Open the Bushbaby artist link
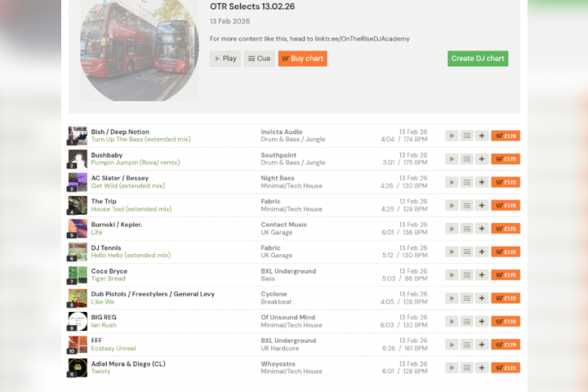Viewport: 588px width, 392px height. [107, 154]
